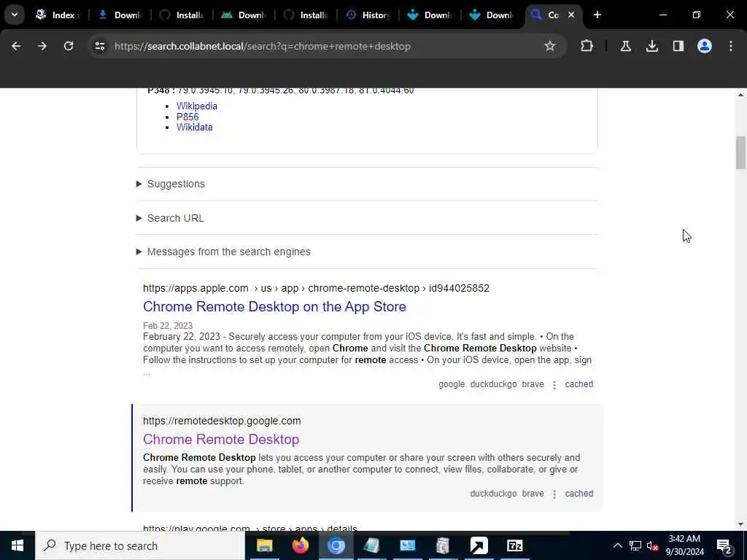Screen dimensions: 747x560
Task: Open the tab search dropdown arrow
Action: (x=15, y=15)
